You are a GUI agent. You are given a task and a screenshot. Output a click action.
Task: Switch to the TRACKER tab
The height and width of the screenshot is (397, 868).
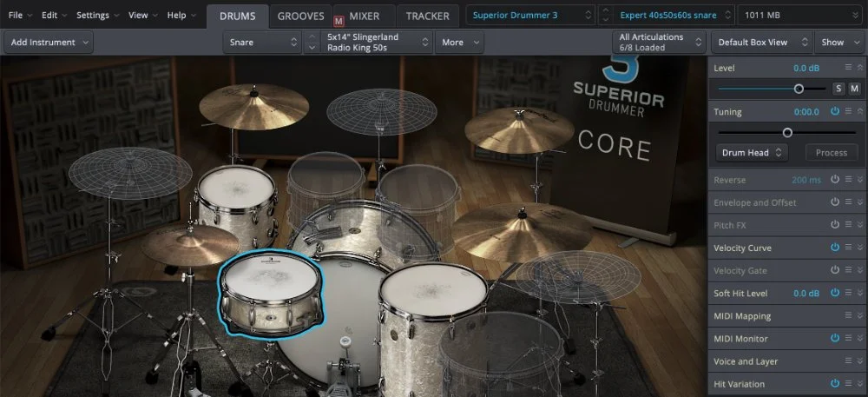427,16
